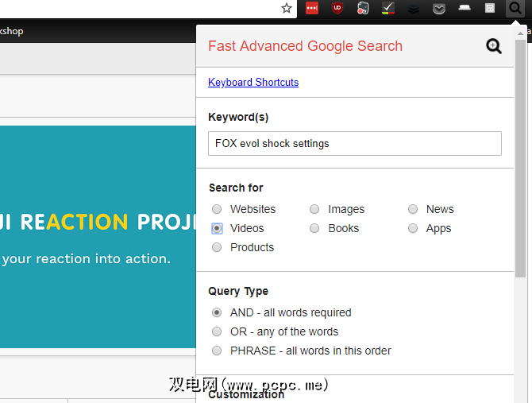This screenshot has height=403, width=532.
Task: Click the Search for heading
Action: pos(236,188)
